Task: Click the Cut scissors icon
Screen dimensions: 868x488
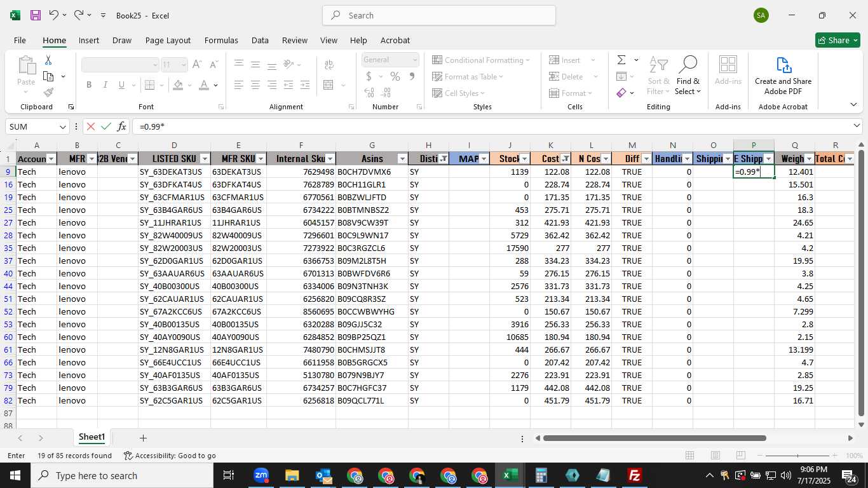Action: pyautogui.click(x=48, y=60)
